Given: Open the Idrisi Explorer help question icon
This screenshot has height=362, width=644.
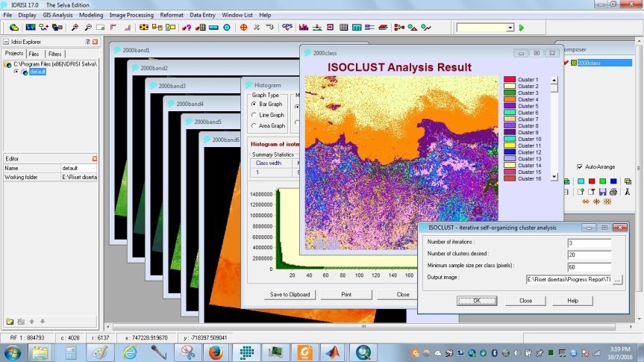Looking at the screenshot, I should (87, 42).
